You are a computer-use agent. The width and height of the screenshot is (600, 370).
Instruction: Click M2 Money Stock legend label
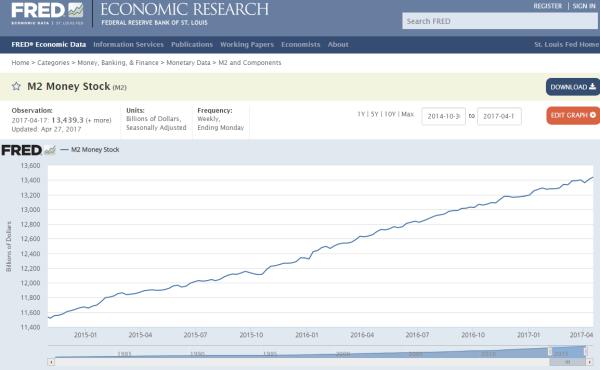pyautogui.click(x=95, y=150)
